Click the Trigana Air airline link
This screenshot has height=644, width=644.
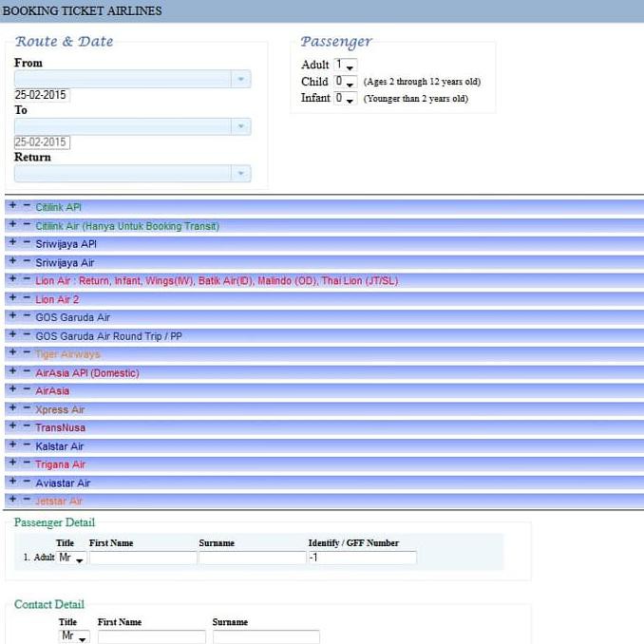(x=60, y=464)
